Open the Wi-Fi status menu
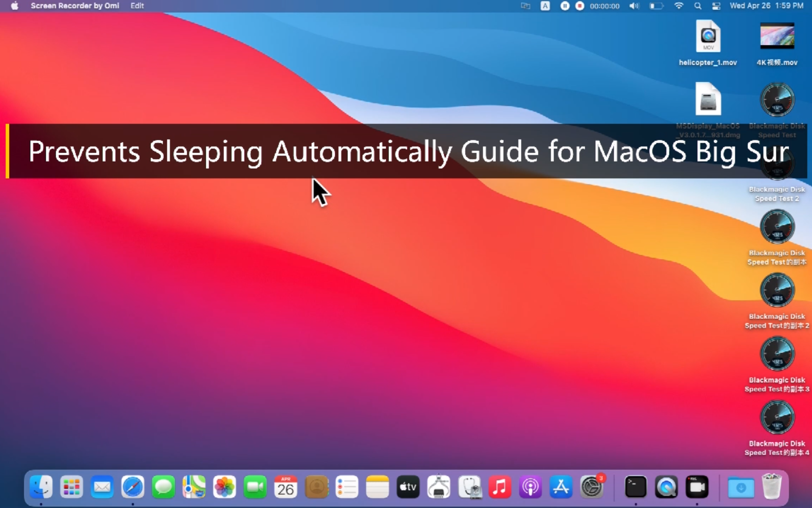The height and width of the screenshot is (508, 812). tap(680, 6)
